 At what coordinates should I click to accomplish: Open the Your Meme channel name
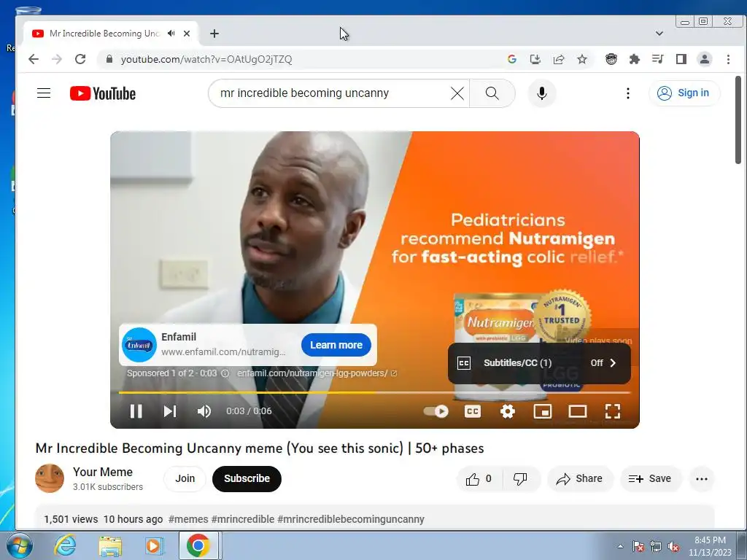pos(103,472)
